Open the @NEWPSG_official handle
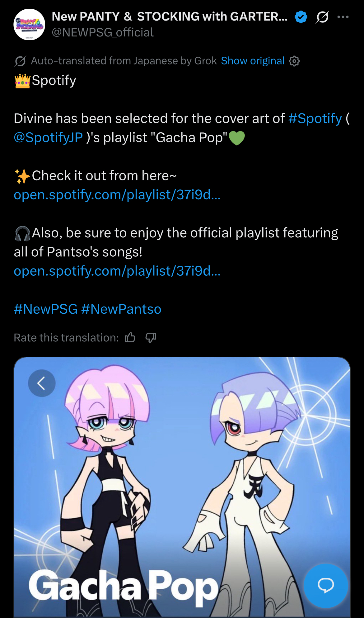This screenshot has width=364, height=618. (103, 32)
